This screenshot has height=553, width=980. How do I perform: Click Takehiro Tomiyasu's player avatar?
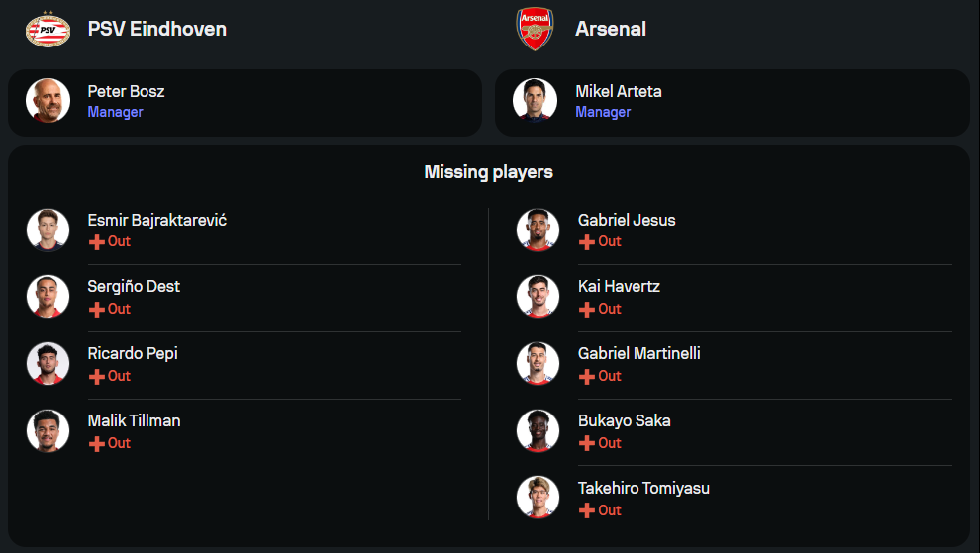pyautogui.click(x=538, y=498)
